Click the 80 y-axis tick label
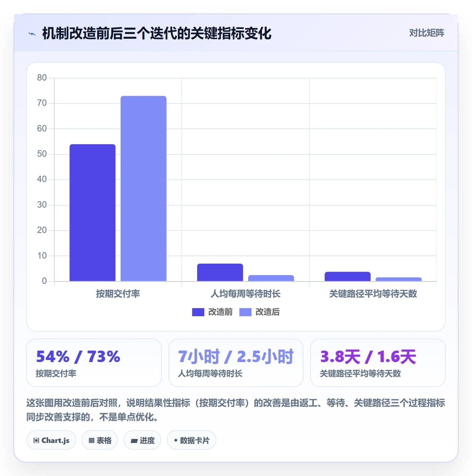472x476 pixels. point(42,78)
